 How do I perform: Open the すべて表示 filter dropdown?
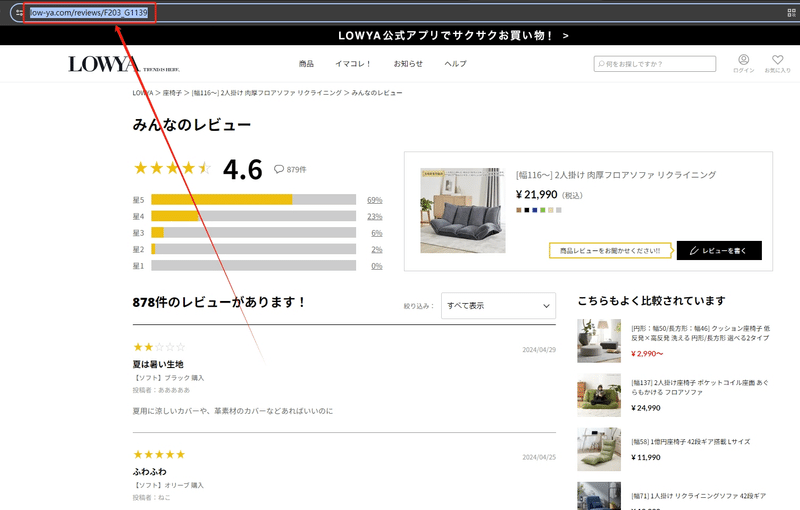498,305
